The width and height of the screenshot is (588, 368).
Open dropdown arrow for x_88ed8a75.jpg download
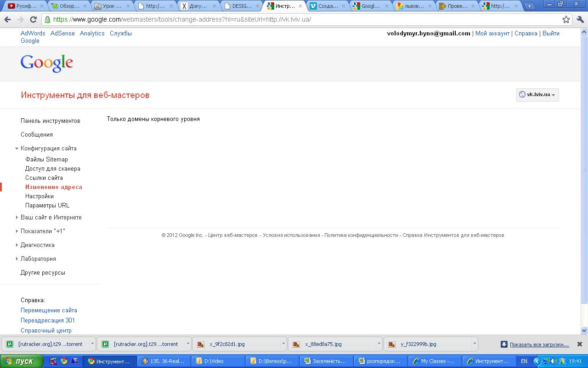click(x=379, y=344)
